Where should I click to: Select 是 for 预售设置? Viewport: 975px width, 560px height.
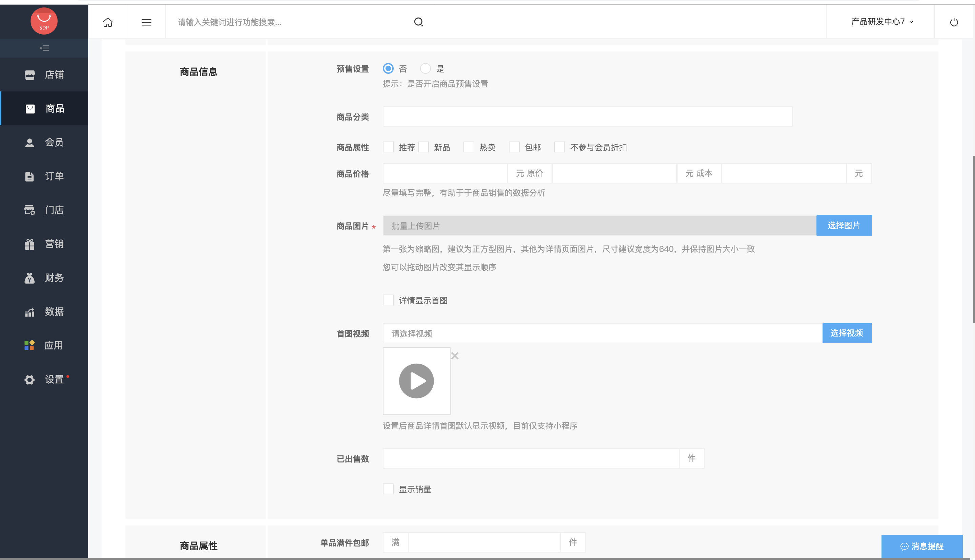pyautogui.click(x=425, y=68)
